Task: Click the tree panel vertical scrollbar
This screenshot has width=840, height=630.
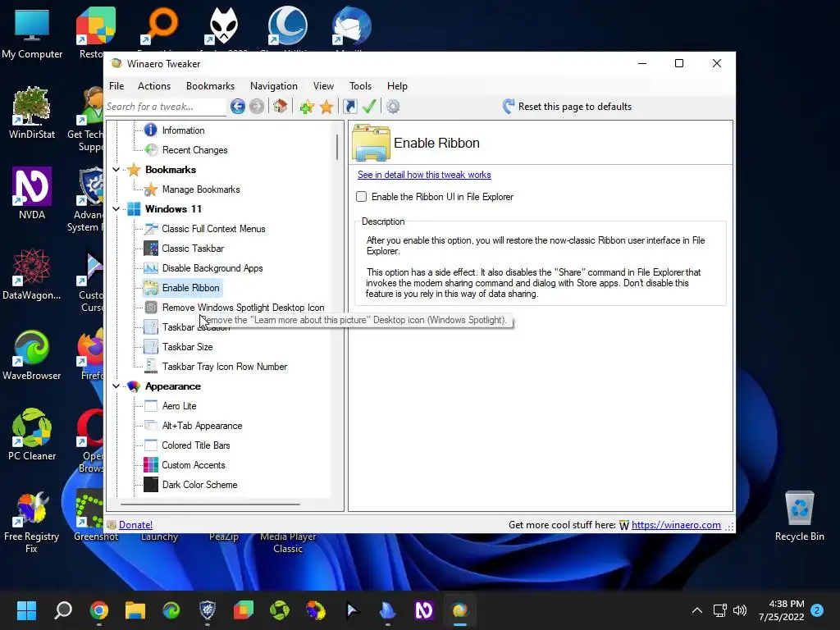Action: point(337,147)
